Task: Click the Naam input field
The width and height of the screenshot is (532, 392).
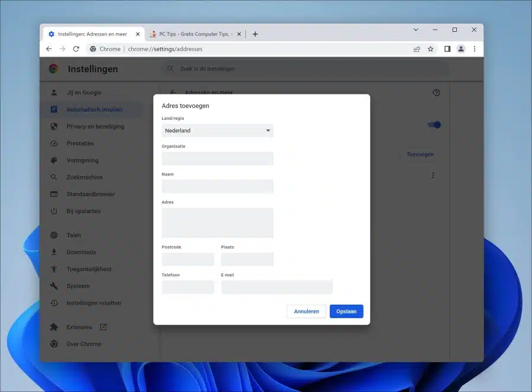Action: pyautogui.click(x=218, y=187)
